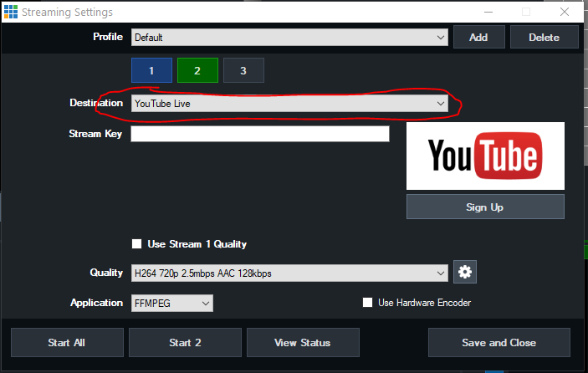Open View Status
The image size is (588, 373).
tap(303, 342)
